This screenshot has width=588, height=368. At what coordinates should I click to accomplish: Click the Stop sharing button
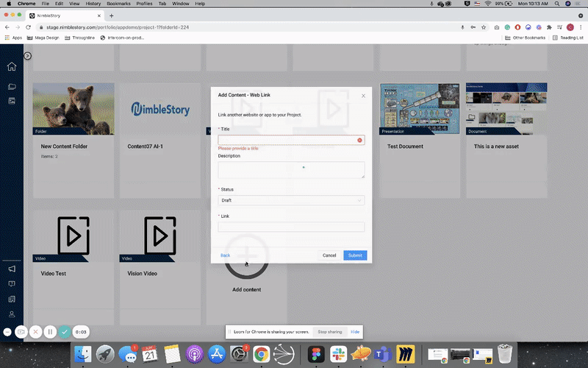329,332
